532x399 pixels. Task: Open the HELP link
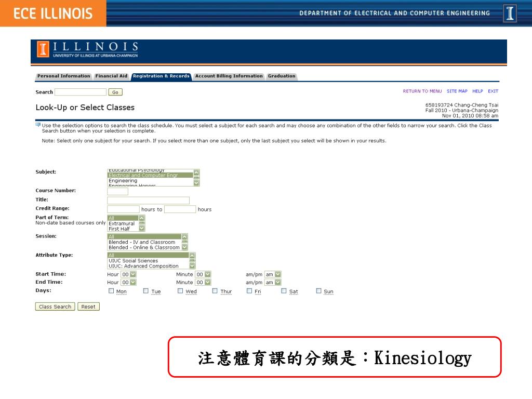(477, 91)
